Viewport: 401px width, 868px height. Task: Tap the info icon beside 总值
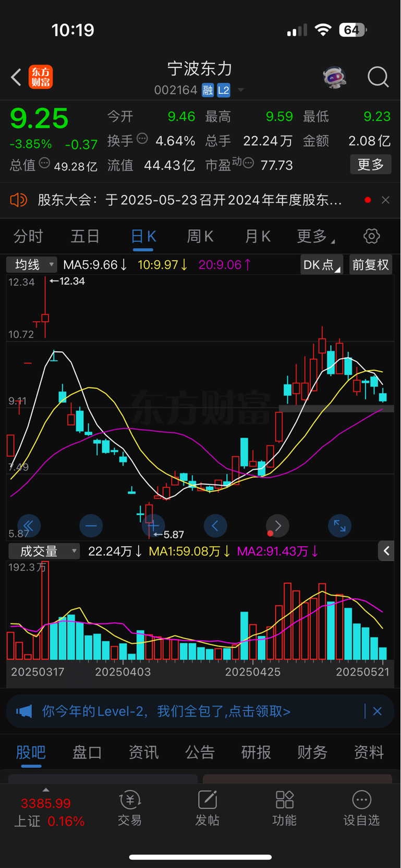(x=44, y=163)
